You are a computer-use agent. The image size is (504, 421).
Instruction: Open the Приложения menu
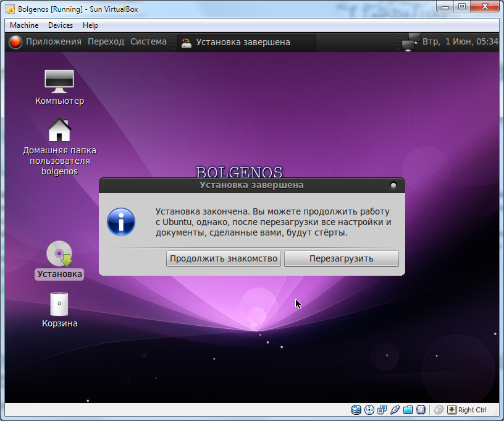pyautogui.click(x=54, y=42)
